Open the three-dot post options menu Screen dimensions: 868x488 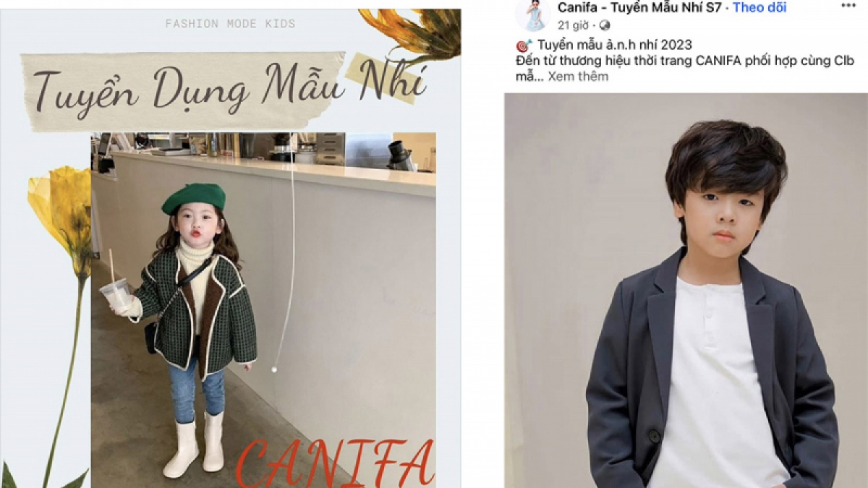848,6
